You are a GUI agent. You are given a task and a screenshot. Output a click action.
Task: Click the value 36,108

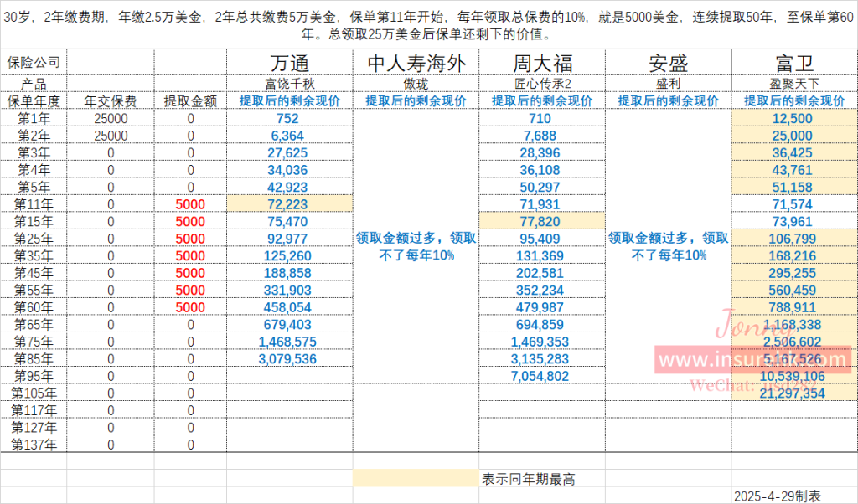click(x=540, y=170)
